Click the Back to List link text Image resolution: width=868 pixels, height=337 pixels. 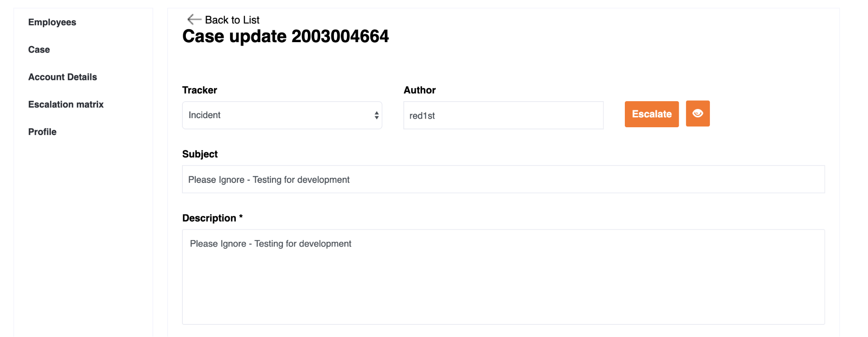(x=232, y=20)
